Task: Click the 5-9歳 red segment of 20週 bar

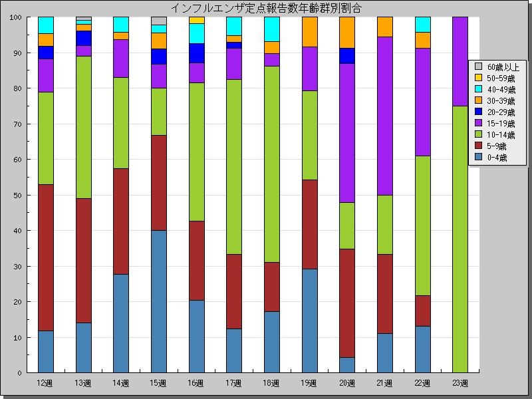Action: coord(347,303)
